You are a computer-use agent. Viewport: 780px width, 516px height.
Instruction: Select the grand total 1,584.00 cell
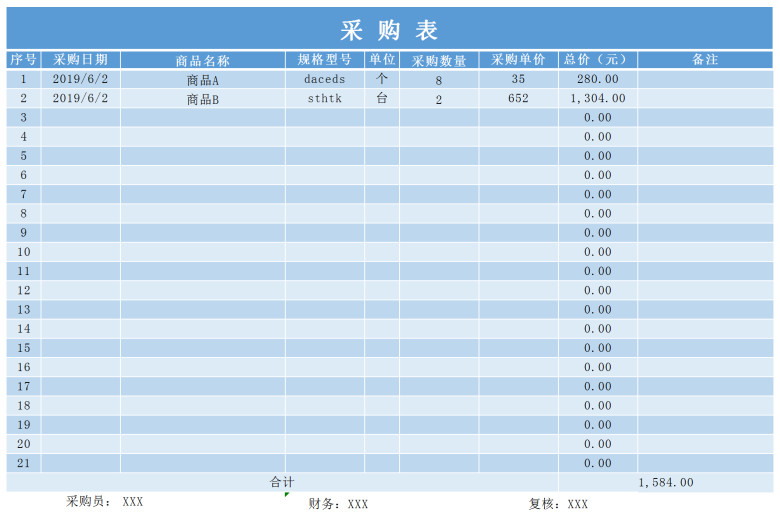(666, 482)
